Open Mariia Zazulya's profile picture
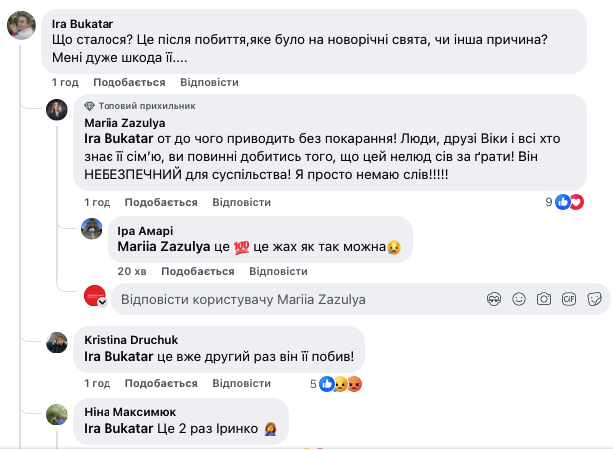 [57, 108]
